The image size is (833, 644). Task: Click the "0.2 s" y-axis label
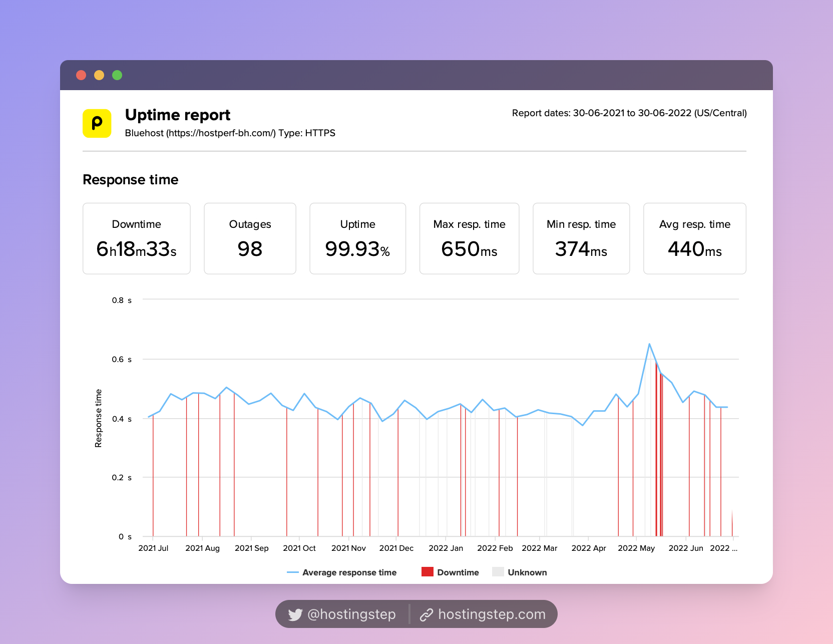coord(122,478)
